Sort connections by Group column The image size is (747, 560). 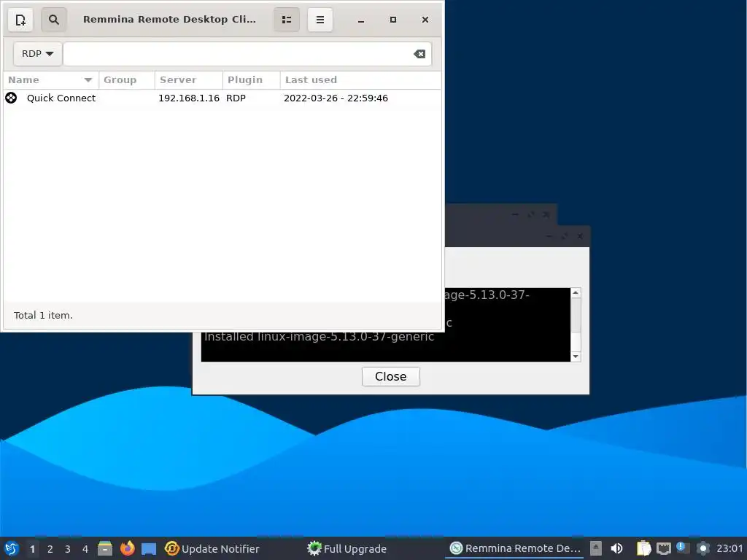coord(126,80)
